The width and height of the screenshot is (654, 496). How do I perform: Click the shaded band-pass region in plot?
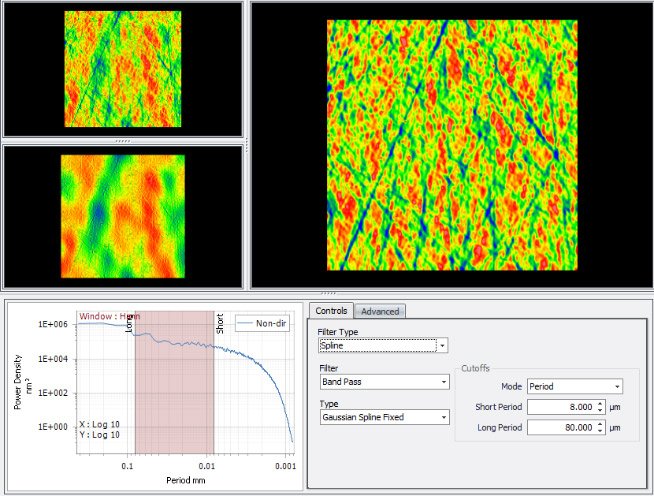click(x=174, y=400)
